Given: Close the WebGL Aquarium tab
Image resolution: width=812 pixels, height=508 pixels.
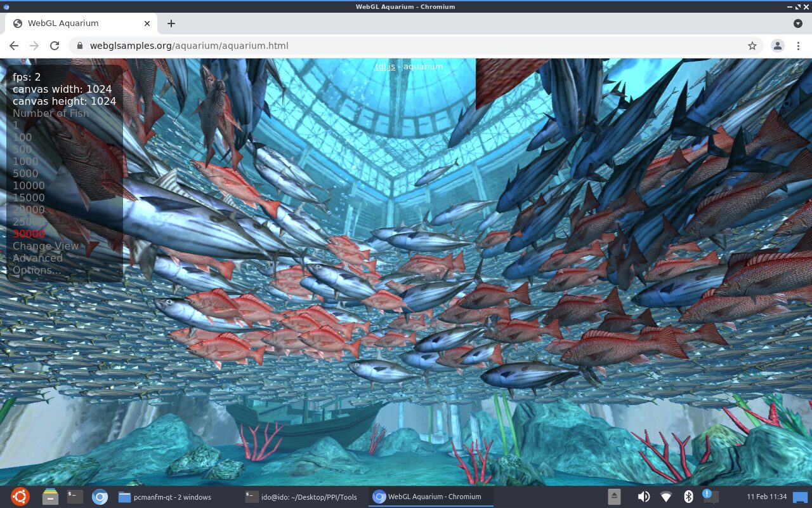Looking at the screenshot, I should [147, 23].
